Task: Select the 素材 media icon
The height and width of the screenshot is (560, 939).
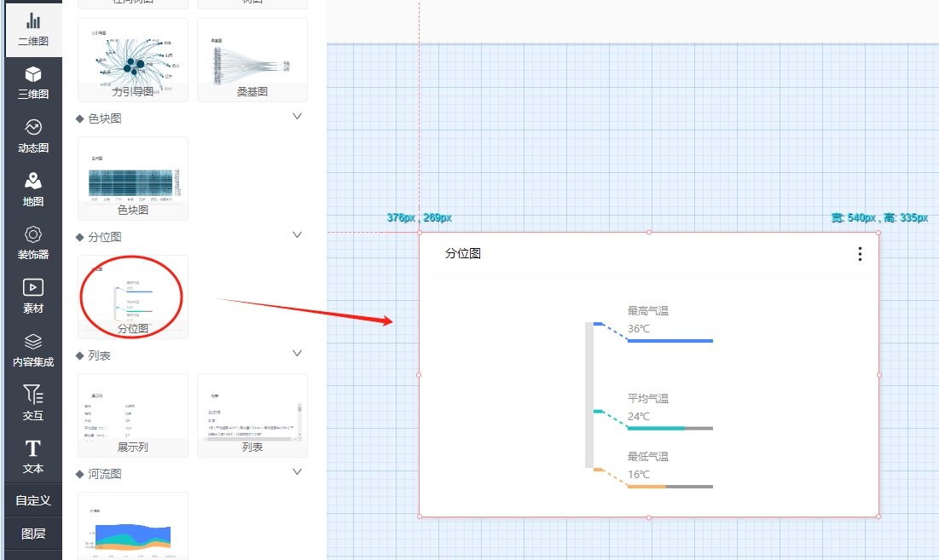Action: (32, 296)
